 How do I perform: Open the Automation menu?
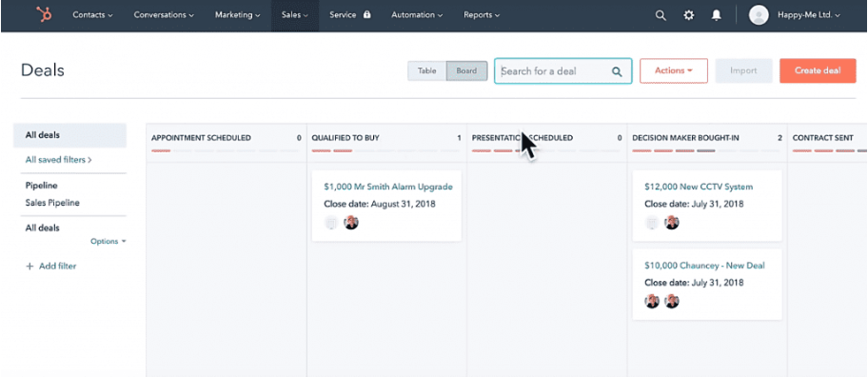pyautogui.click(x=417, y=15)
